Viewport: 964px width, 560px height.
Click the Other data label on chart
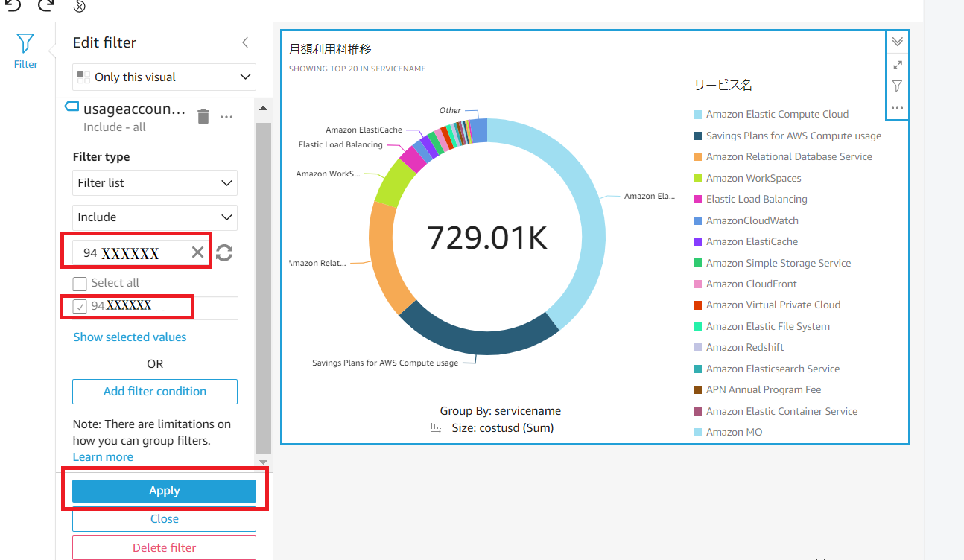pos(450,110)
